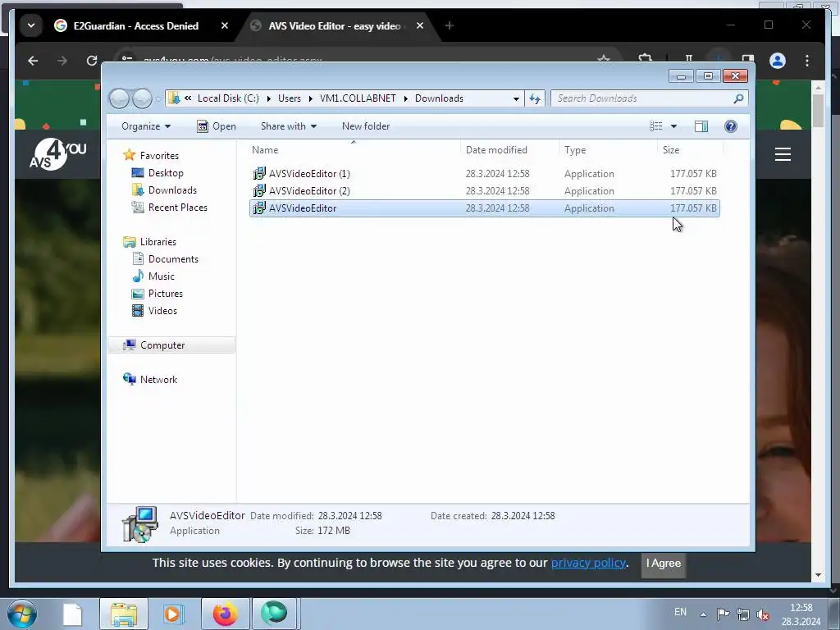Sort by Size column header

tap(671, 150)
